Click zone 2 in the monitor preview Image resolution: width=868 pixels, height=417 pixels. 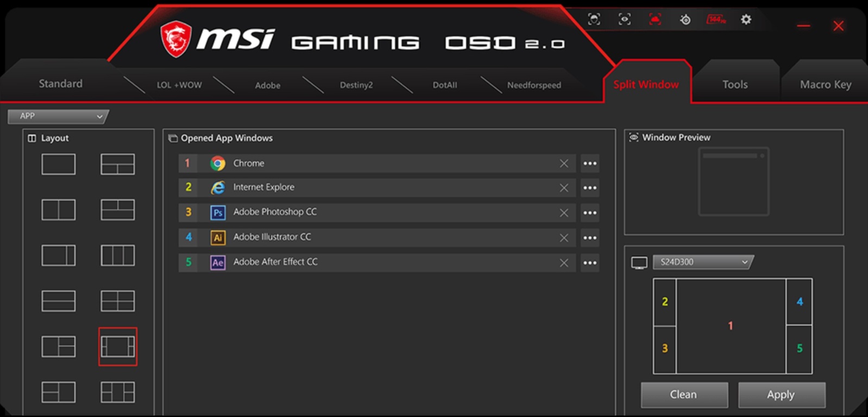[x=665, y=302]
